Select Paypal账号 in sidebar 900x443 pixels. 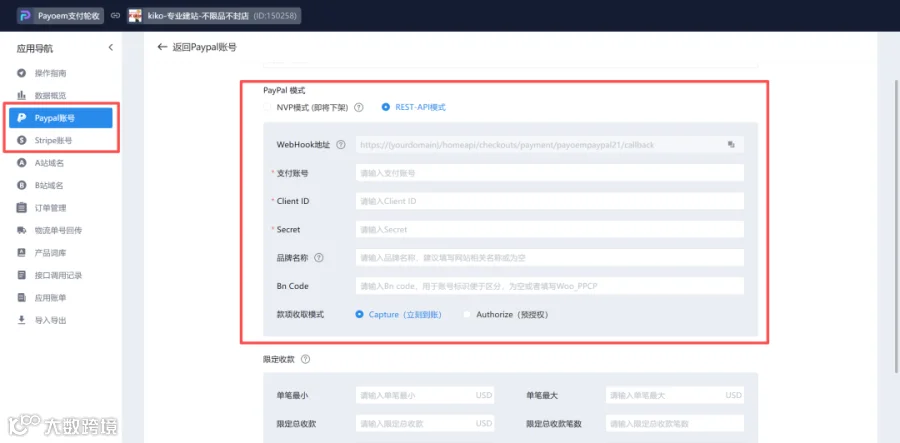60,118
